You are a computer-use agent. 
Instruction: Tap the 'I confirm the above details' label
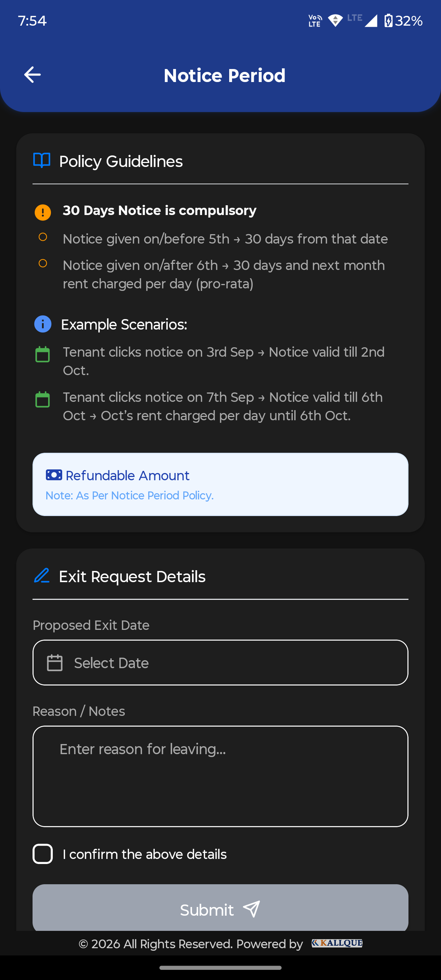point(145,854)
